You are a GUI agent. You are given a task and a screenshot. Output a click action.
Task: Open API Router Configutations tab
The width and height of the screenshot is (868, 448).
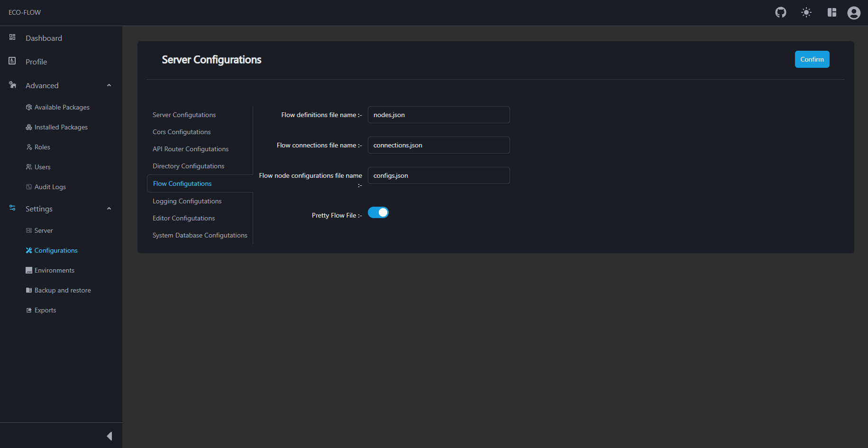click(x=191, y=149)
